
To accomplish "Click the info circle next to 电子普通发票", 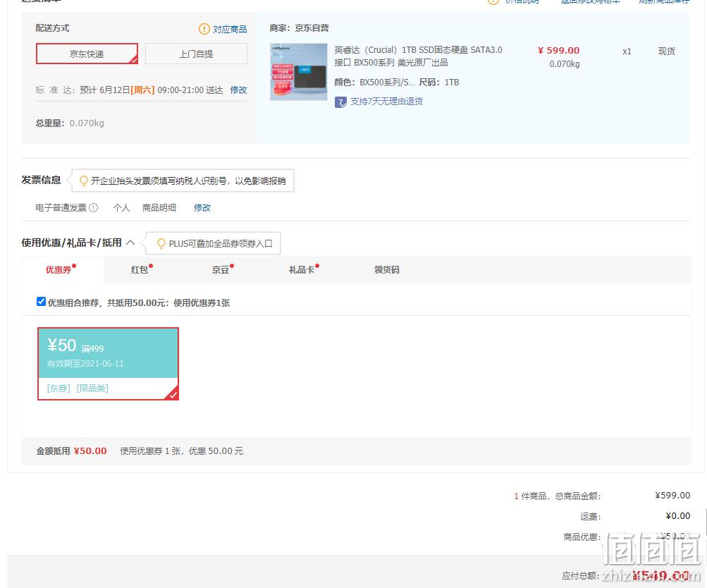I will (93, 208).
